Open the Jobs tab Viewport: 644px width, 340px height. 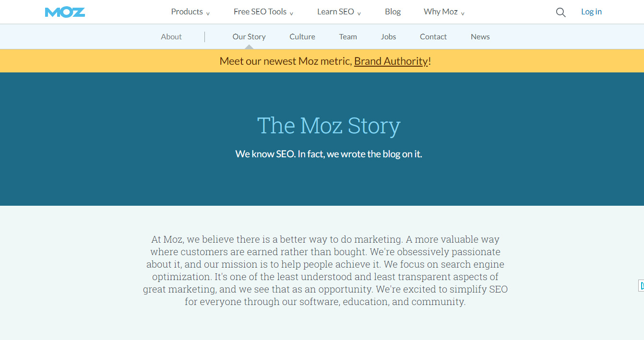coord(388,36)
